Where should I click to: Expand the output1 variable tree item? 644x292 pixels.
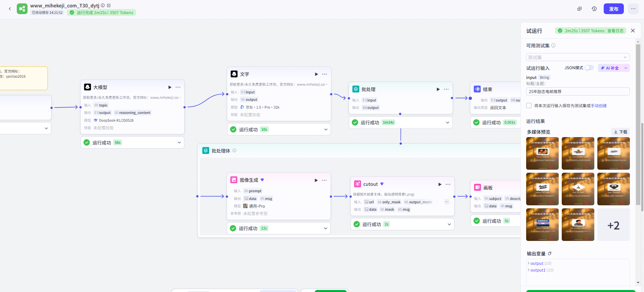tap(528, 270)
